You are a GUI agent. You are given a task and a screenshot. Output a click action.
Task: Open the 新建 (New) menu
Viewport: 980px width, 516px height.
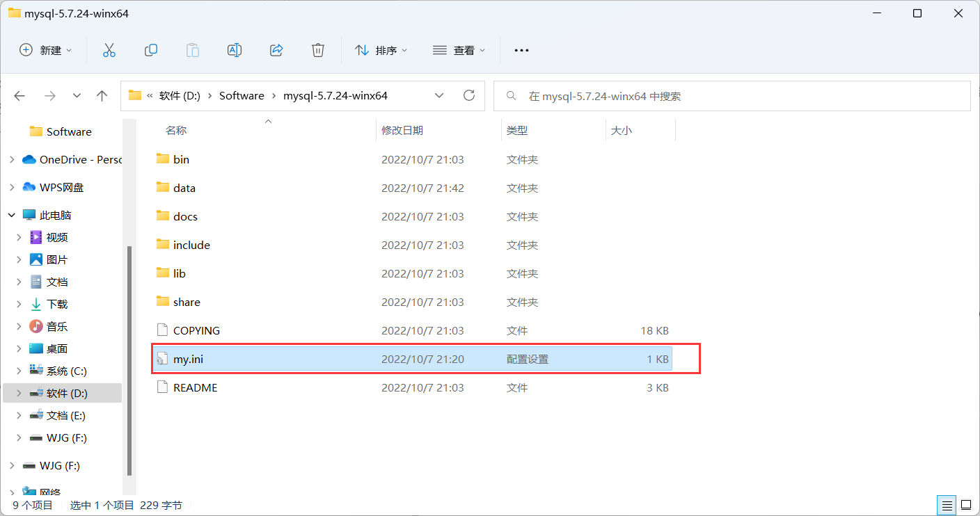[x=46, y=50]
